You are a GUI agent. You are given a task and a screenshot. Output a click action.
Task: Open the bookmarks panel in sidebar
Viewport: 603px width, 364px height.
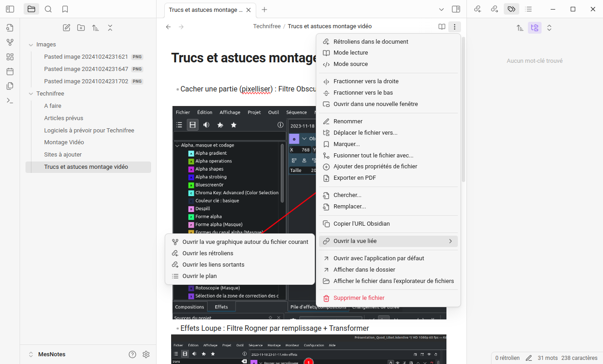pos(65,9)
